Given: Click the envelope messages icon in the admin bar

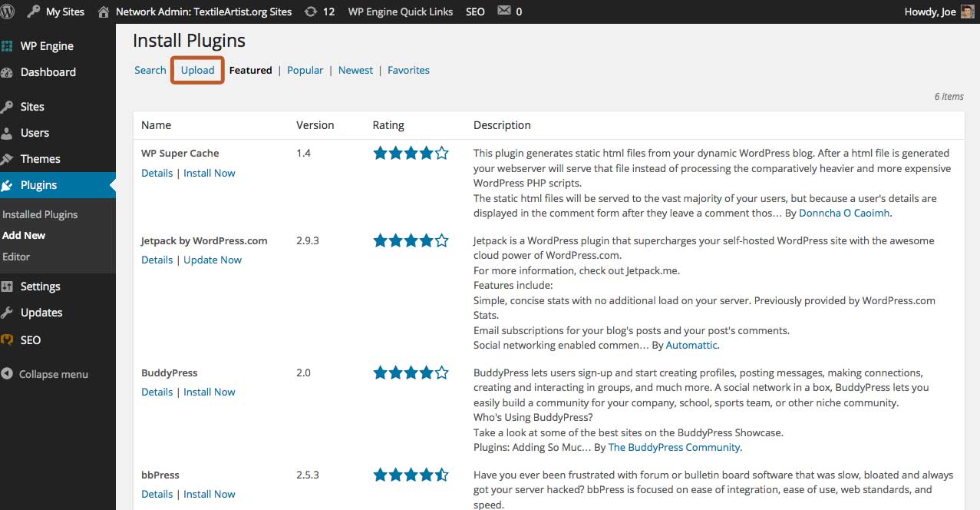Looking at the screenshot, I should click(504, 12).
